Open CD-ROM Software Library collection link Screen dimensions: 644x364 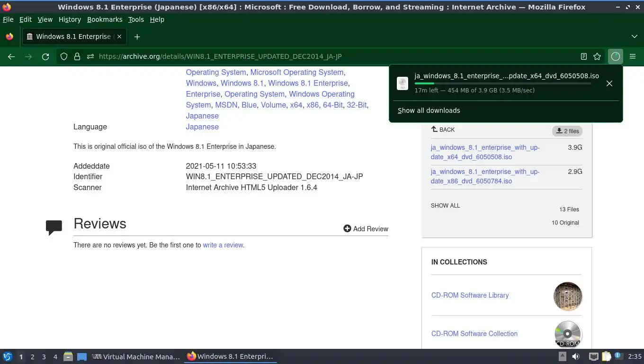click(470, 295)
